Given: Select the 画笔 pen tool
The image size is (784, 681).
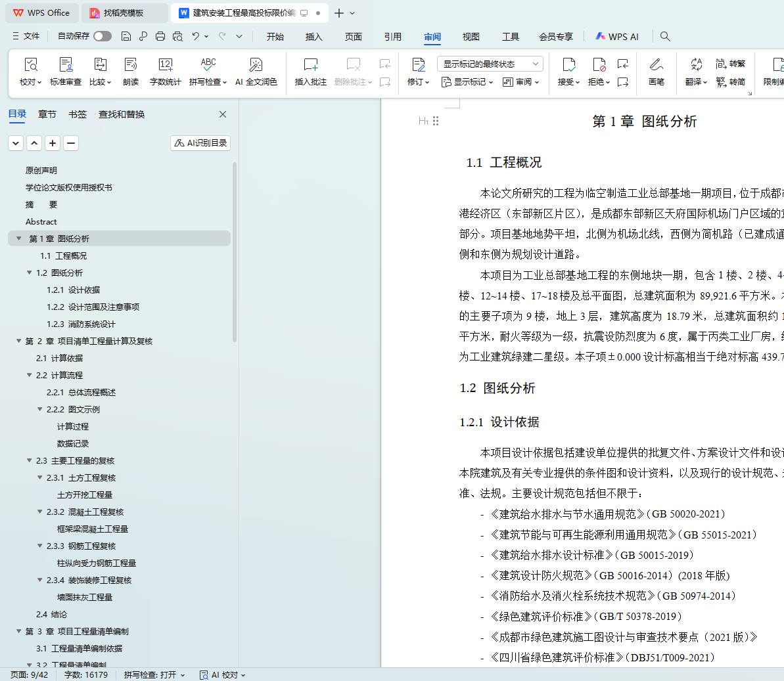Looking at the screenshot, I should (x=656, y=65).
